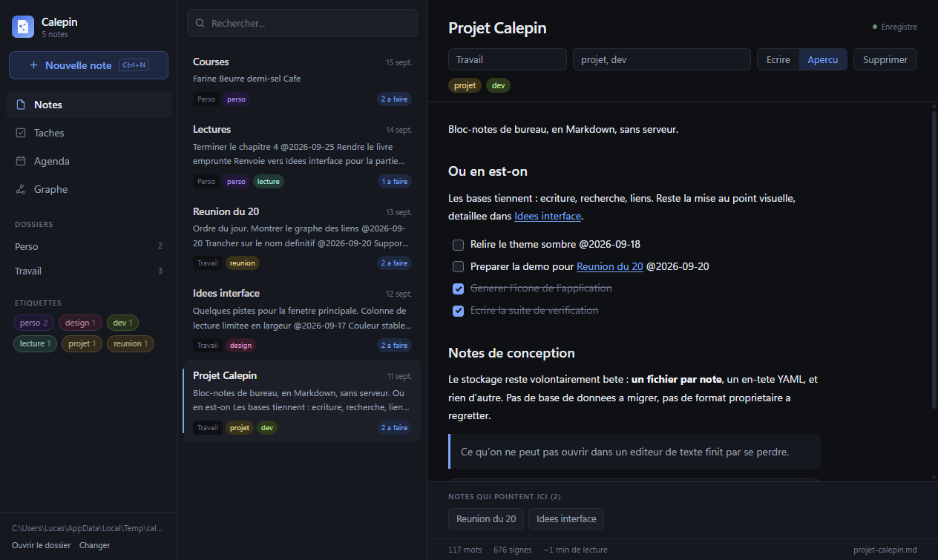Image resolution: width=938 pixels, height=560 pixels.
Task: Click the '1 a faire' badge on Lectures
Action: (394, 181)
